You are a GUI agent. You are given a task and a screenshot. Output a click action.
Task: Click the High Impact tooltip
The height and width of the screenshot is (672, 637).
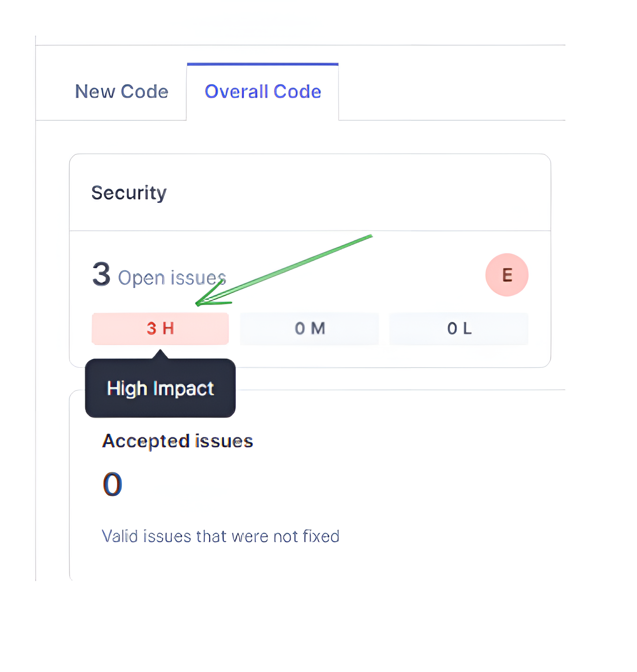160,388
